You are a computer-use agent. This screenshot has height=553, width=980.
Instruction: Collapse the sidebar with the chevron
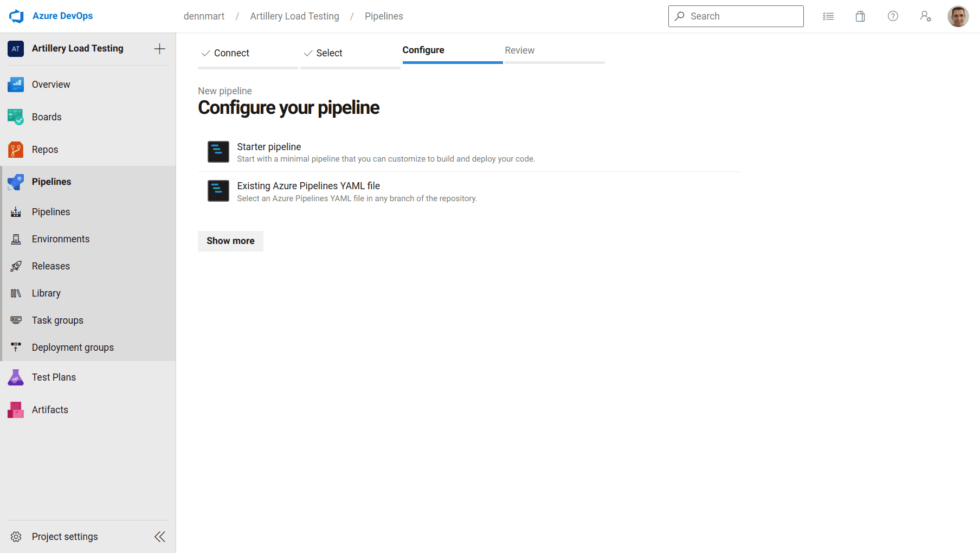tap(159, 536)
